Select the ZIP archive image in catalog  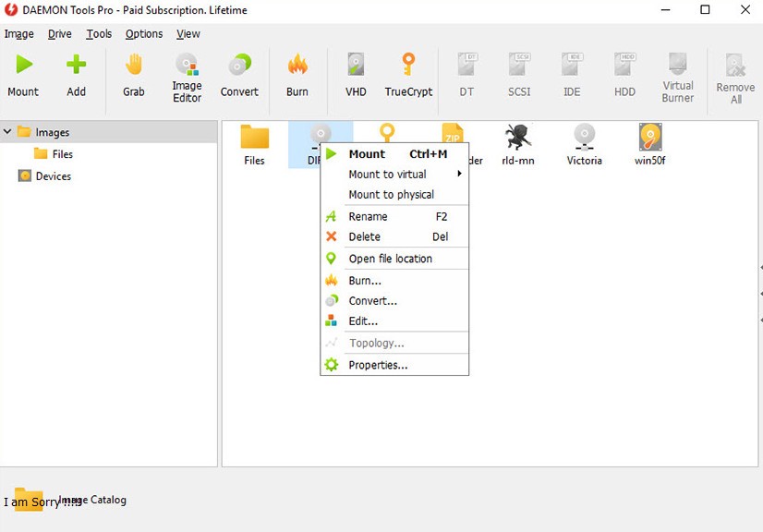453,133
